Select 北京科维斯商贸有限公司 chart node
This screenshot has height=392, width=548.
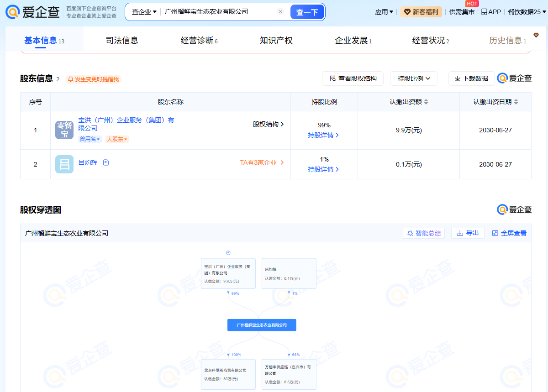click(228, 374)
